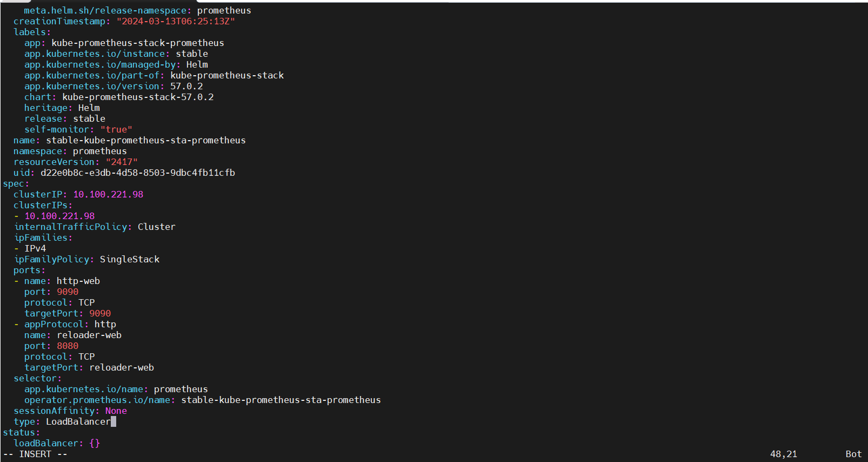The image size is (868, 462).
Task: Click the uid value string
Action: coord(137,173)
